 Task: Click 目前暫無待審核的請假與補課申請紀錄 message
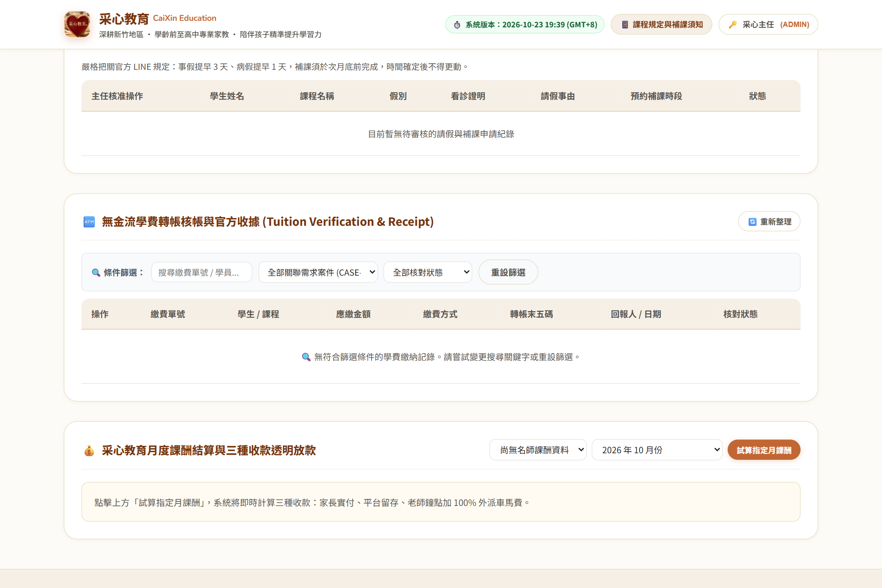click(441, 134)
